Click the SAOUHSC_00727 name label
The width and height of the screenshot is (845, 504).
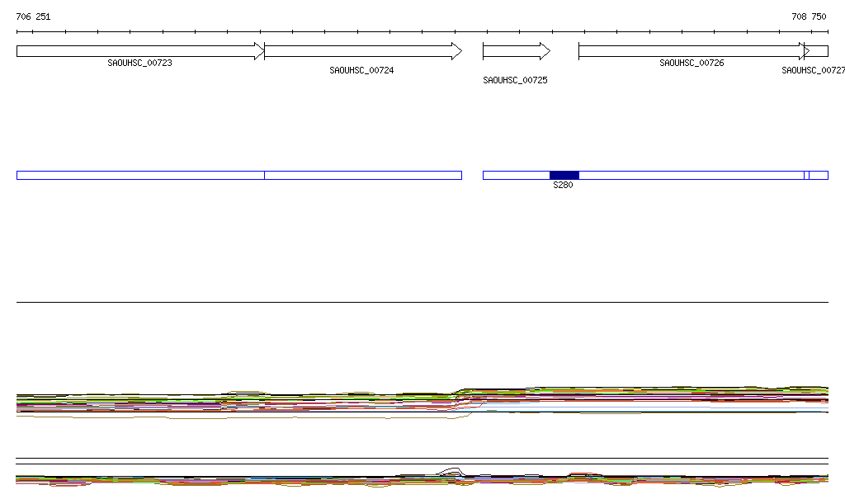813,71
